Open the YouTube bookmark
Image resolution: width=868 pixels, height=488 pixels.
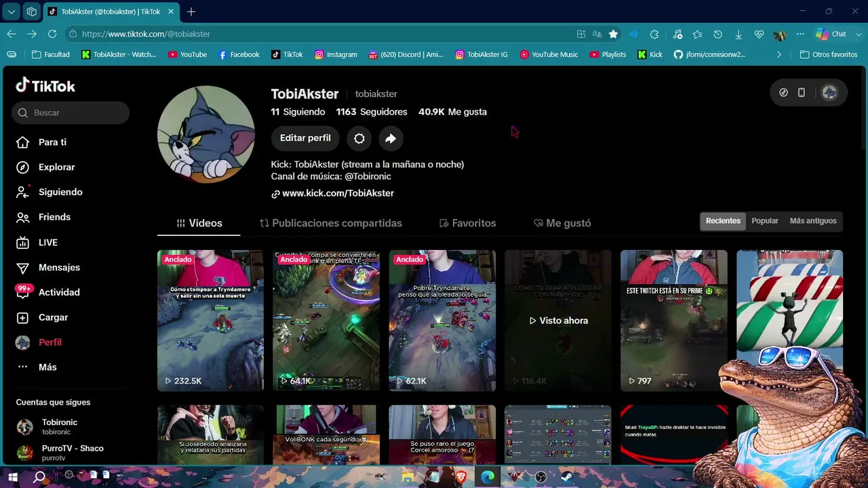tap(187, 54)
